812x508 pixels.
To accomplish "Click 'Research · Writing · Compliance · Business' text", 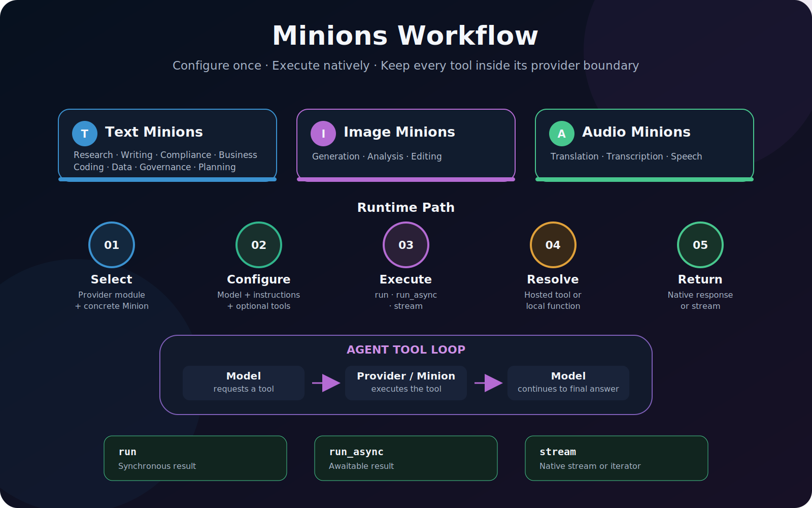I will (165, 155).
